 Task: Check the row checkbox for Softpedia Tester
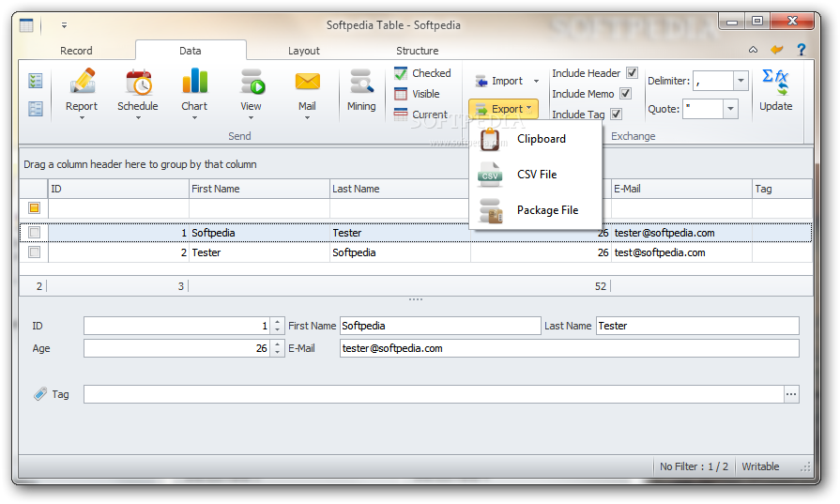35,233
